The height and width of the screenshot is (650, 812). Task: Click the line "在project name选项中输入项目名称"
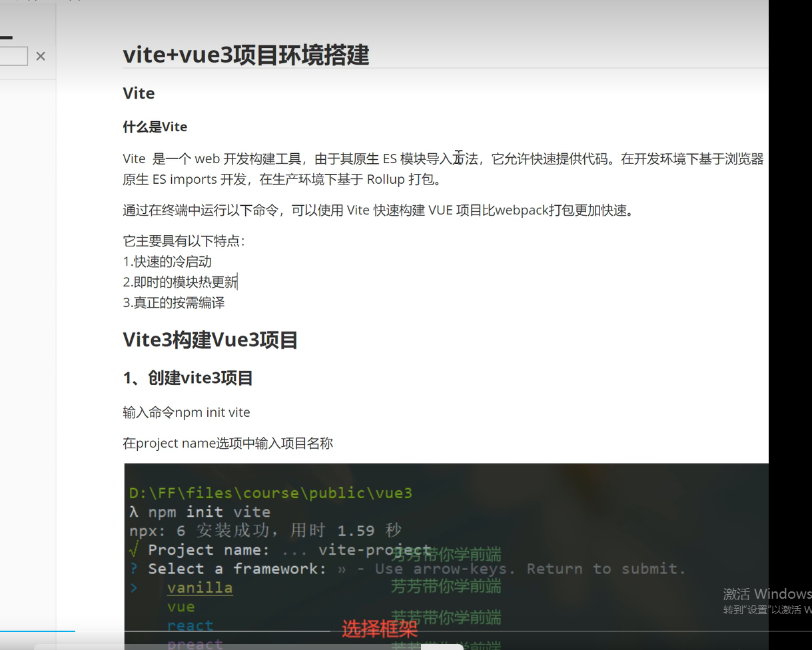(228, 443)
